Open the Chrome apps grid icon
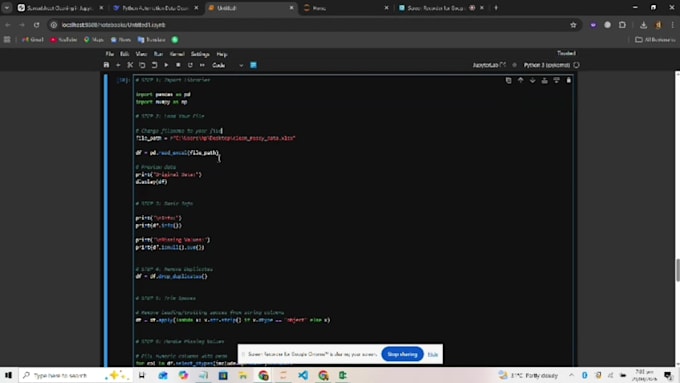This screenshot has height=383, width=680. click(x=7, y=39)
